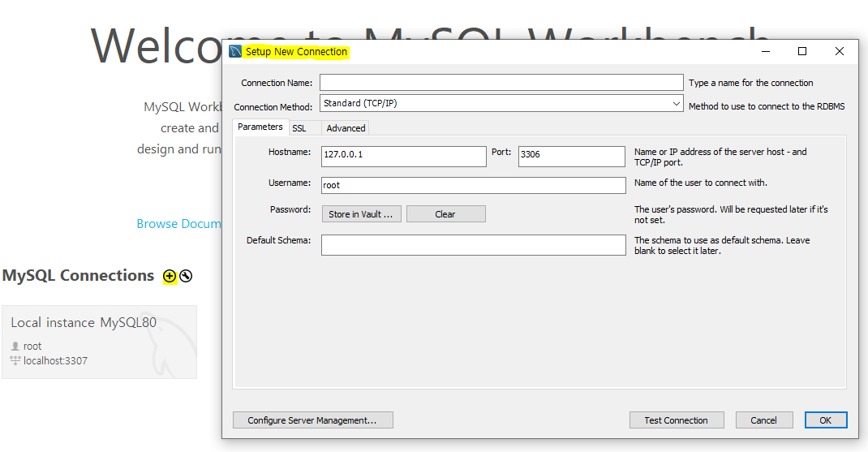
Task: Click the Port field showing 3306
Action: click(x=571, y=156)
